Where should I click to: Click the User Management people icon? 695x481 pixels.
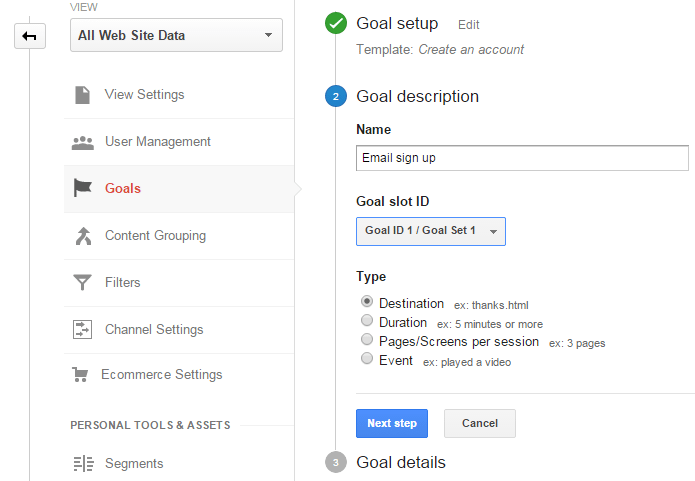[x=83, y=143]
